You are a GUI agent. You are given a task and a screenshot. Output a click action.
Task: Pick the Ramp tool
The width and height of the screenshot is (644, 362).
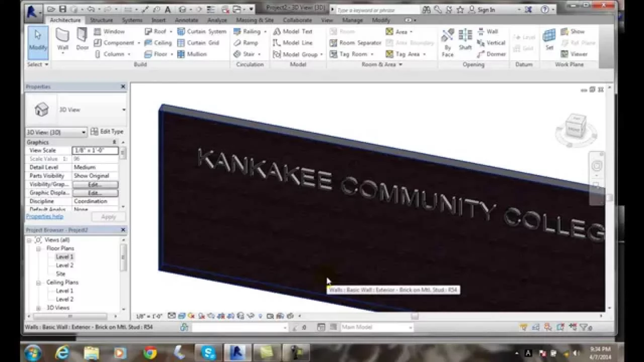(x=246, y=43)
